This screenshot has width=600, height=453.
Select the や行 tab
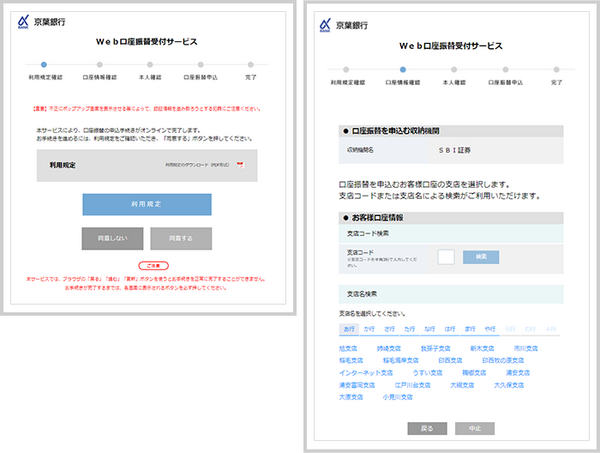click(490, 329)
